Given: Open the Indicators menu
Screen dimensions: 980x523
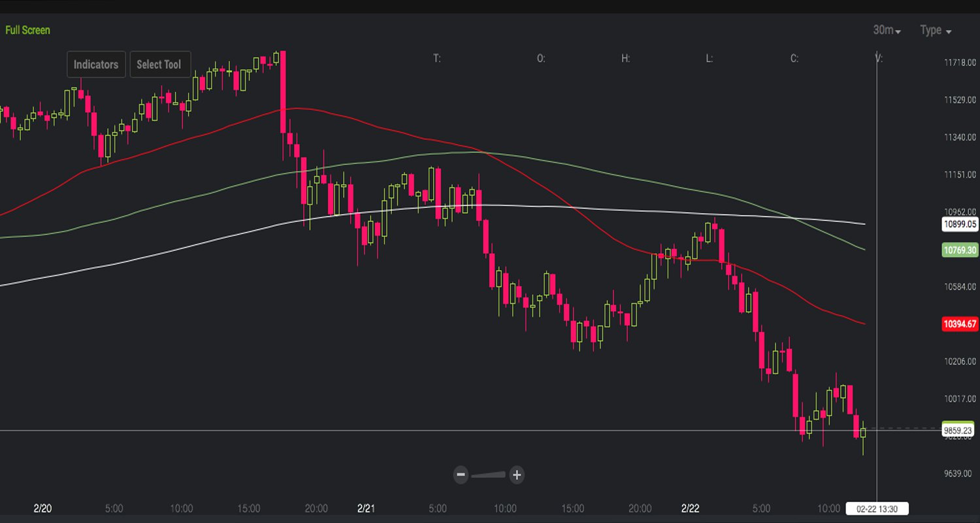Looking at the screenshot, I should pyautogui.click(x=96, y=65).
